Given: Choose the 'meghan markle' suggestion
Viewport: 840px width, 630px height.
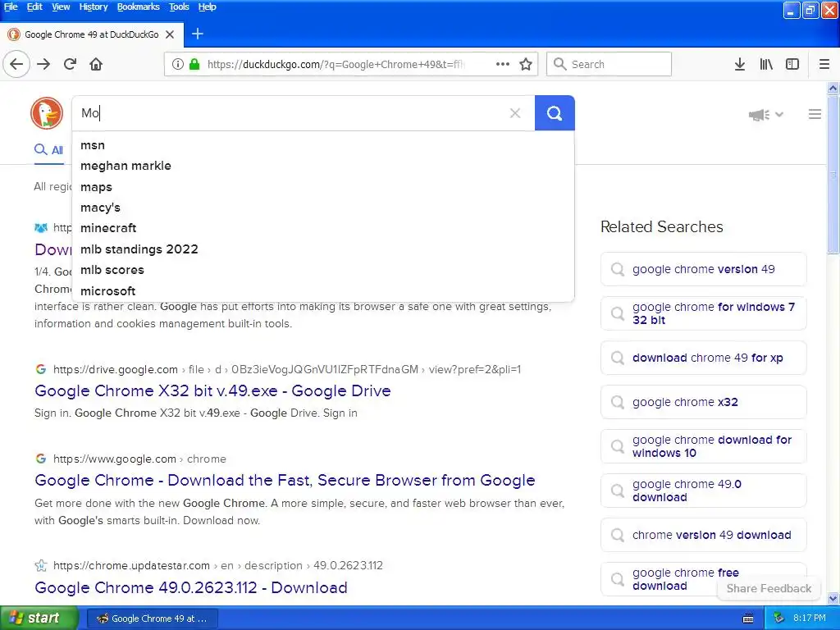Looking at the screenshot, I should 323,166.
